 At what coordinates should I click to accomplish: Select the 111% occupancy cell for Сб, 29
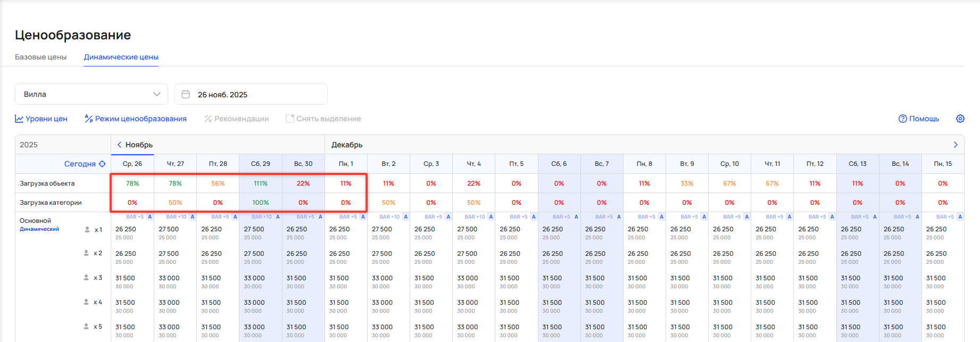tap(260, 183)
